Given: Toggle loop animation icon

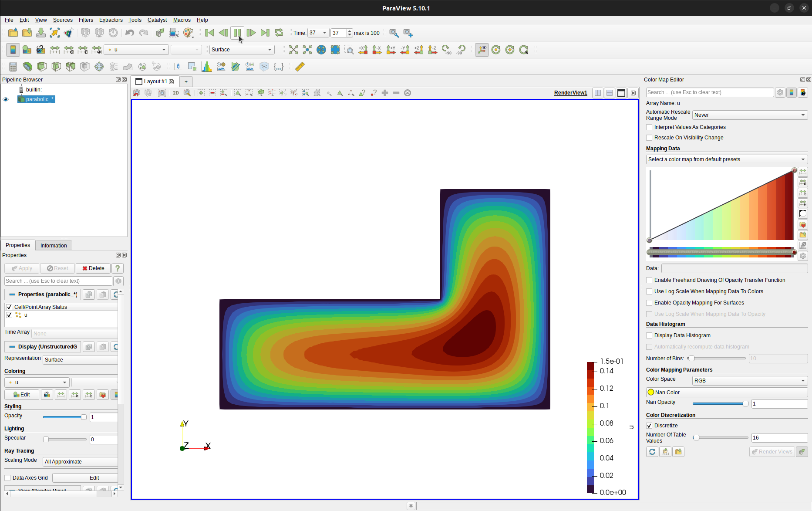Looking at the screenshot, I should (279, 33).
